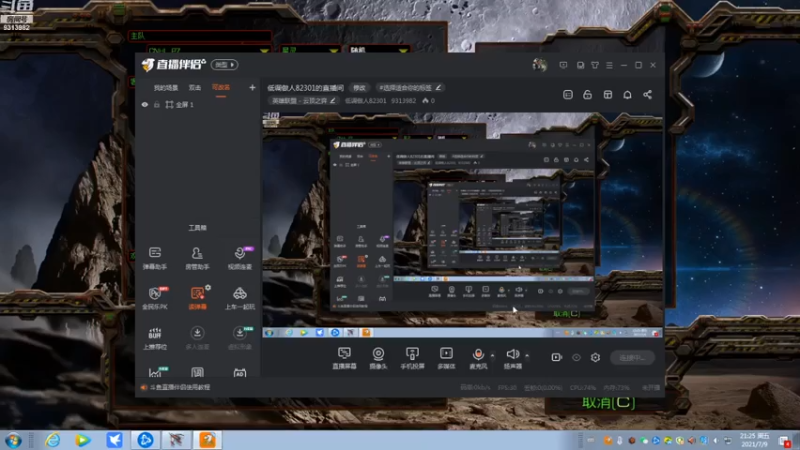Add 手机投屏 phone casting source
This screenshot has width=800, height=450.
coord(412,358)
